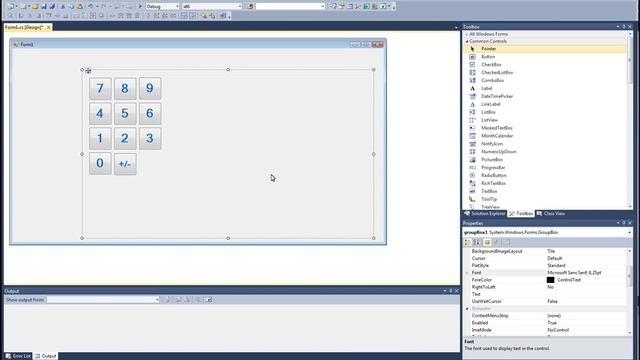
Task: Select the BackgroundImageLayout property row
Action: [x=546, y=251]
